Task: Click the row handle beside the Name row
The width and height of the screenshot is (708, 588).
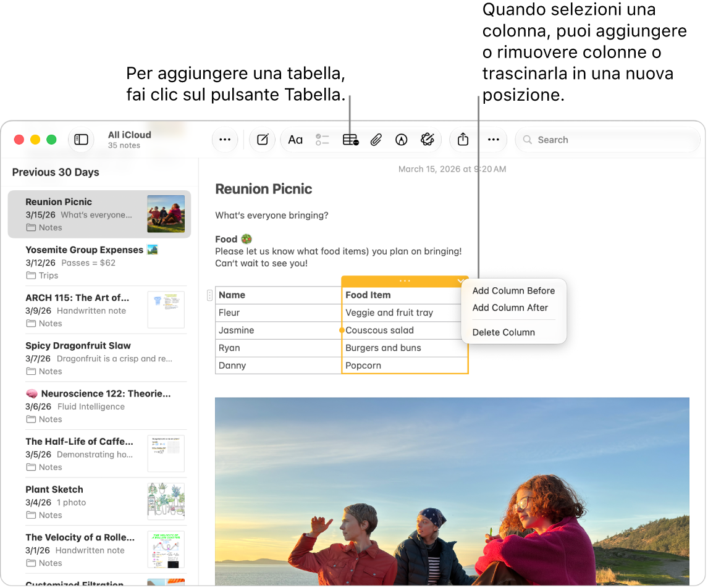Action: pos(209,295)
